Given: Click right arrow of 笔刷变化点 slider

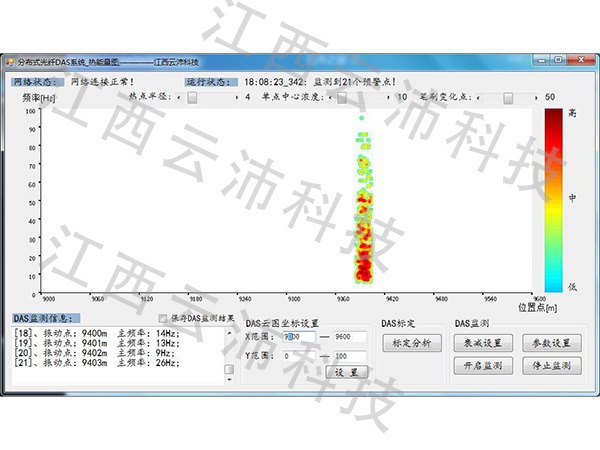Looking at the screenshot, I should point(536,98).
